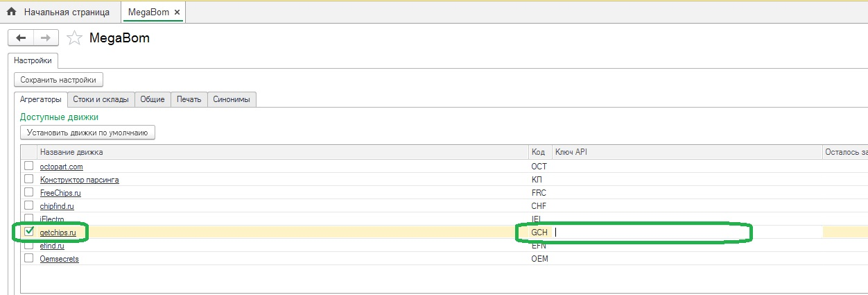Switch to the Синонимы tab
Image resolution: width=868 pixels, height=295 pixels.
232,99
